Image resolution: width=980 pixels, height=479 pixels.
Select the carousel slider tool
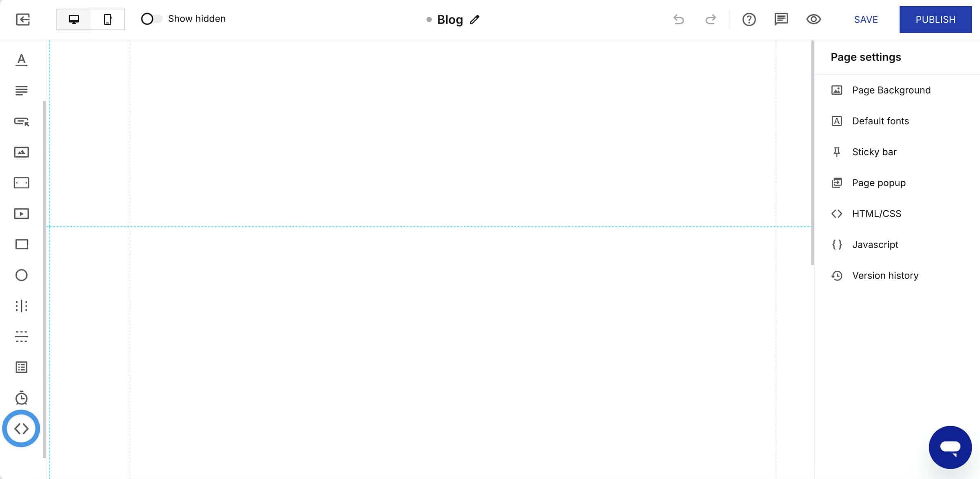(x=22, y=183)
